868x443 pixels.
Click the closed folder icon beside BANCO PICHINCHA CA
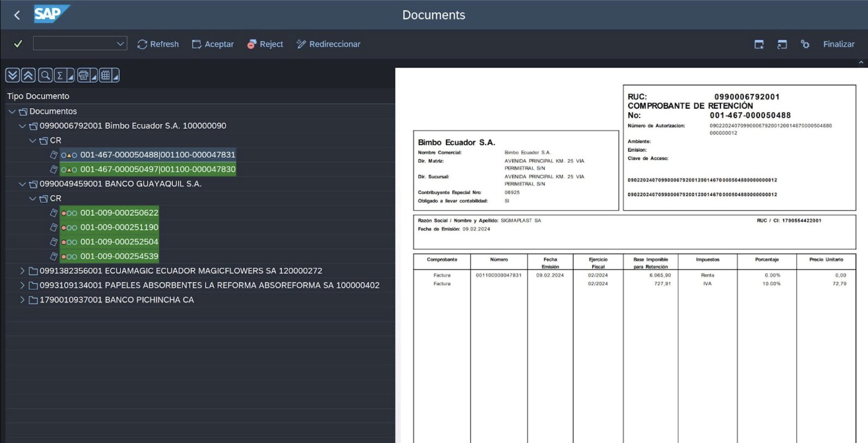click(x=33, y=300)
